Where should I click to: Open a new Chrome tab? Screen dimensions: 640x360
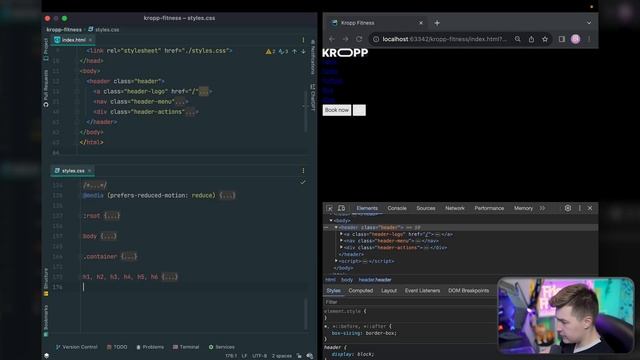coord(437,23)
